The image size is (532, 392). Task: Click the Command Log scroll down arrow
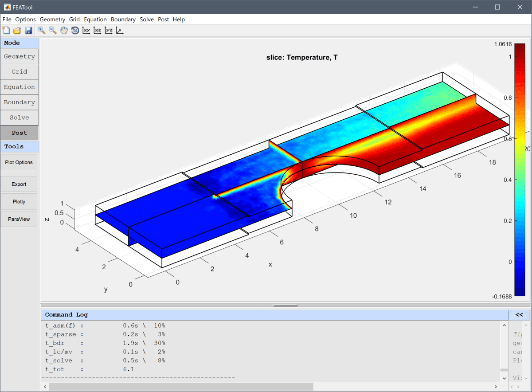click(x=504, y=378)
